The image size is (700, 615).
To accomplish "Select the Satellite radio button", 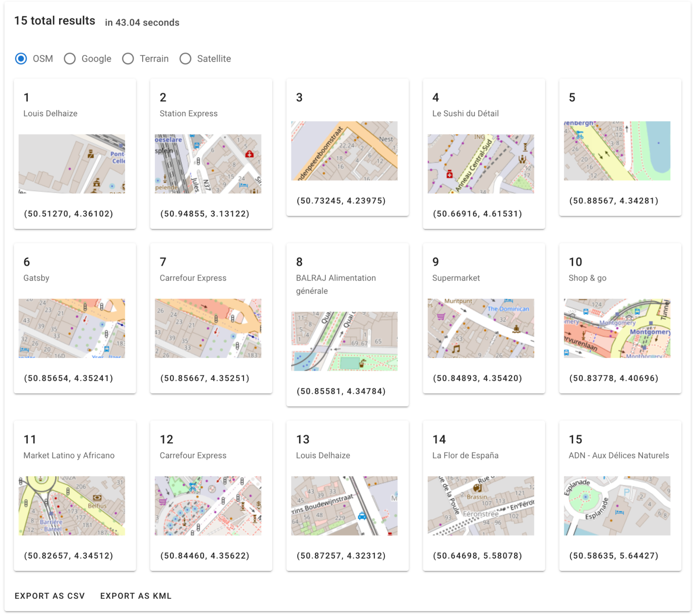I will point(185,59).
